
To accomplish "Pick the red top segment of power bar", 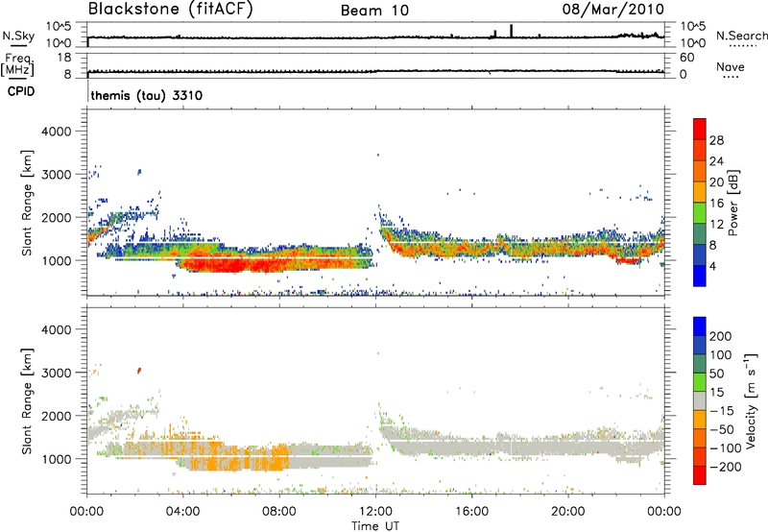I will coord(700,130).
